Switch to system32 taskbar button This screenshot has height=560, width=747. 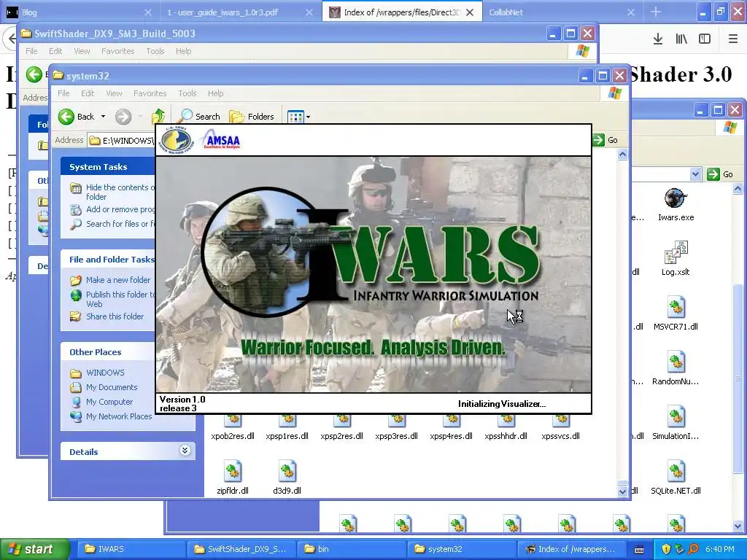pos(462,549)
